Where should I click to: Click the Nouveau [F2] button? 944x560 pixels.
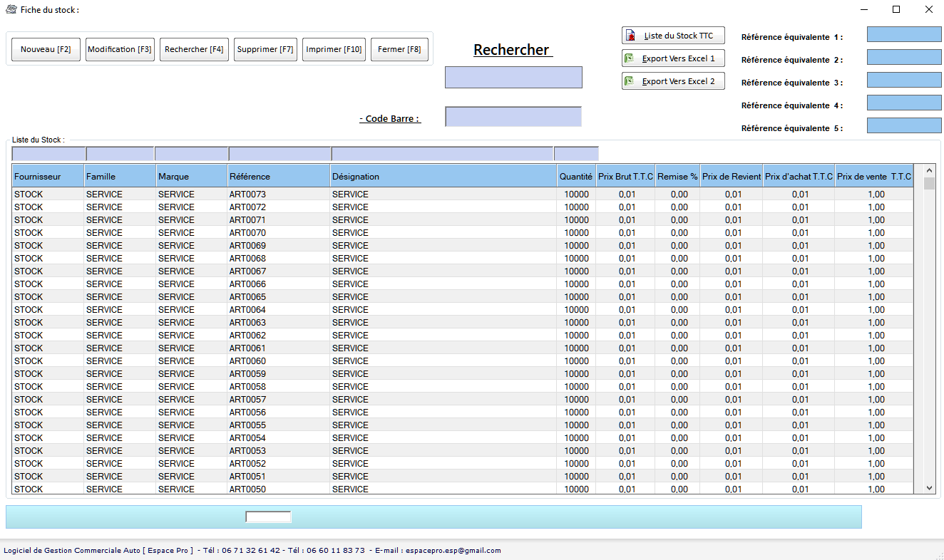[x=46, y=50]
